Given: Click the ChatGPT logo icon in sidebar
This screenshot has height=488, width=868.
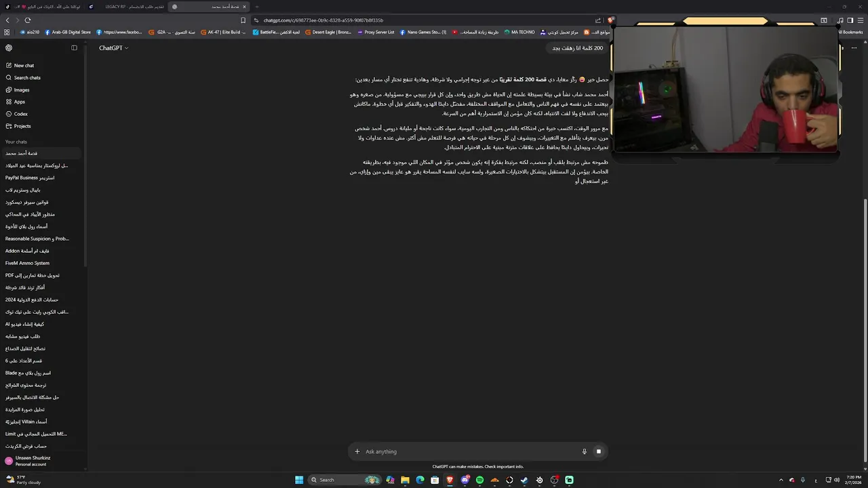Looking at the screenshot, I should pos(9,48).
